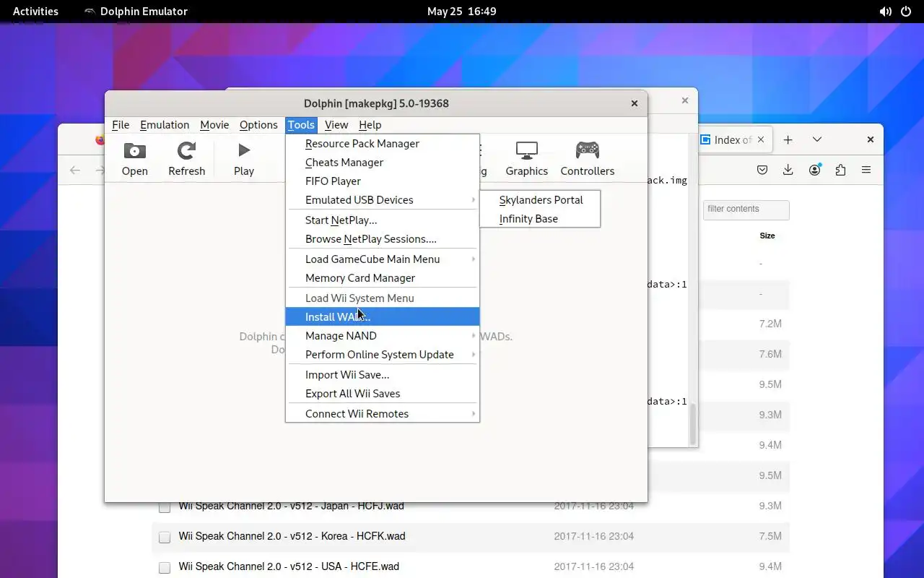This screenshot has width=924, height=578.
Task: Switch to the Index of tab in Firefox
Action: [x=734, y=139]
